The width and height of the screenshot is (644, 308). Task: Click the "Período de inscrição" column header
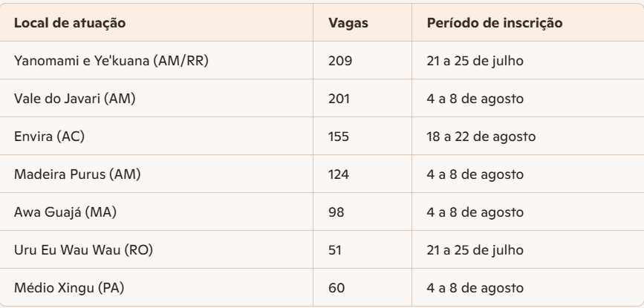click(494, 22)
